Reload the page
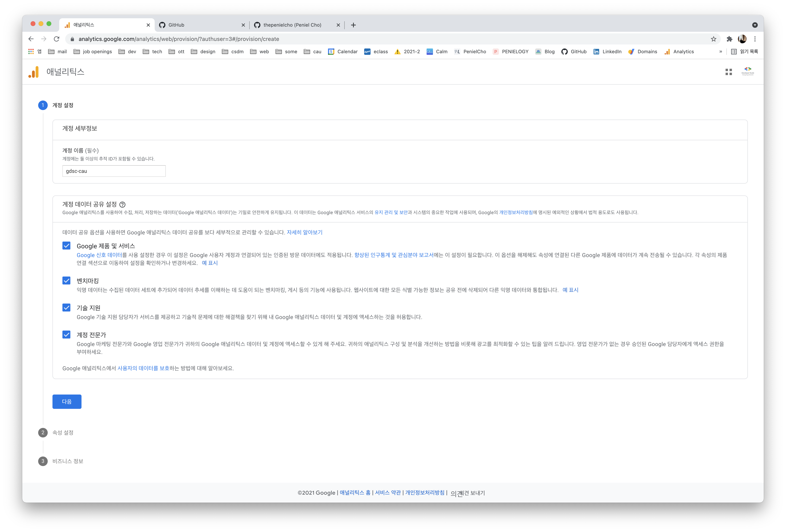Screen dimensions: 786x532 (x=56, y=39)
